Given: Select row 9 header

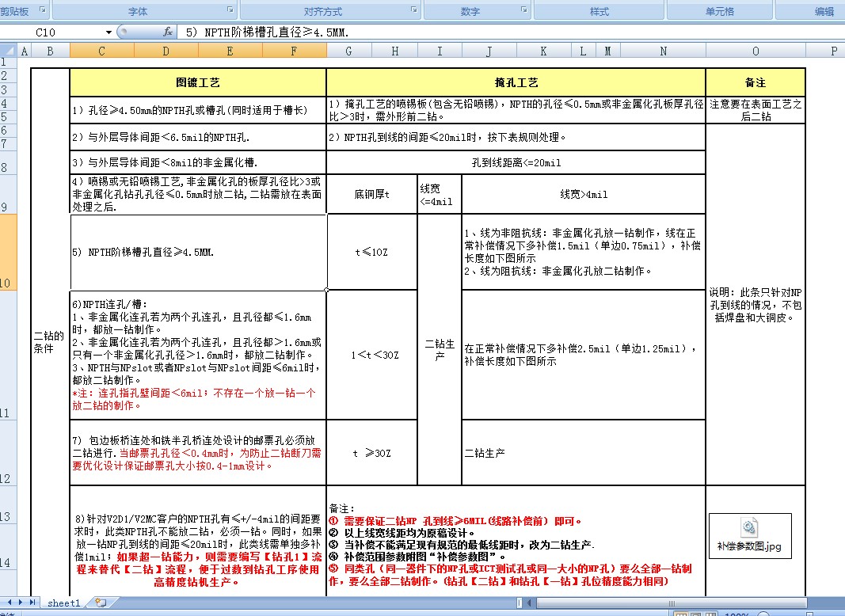Looking at the screenshot, I should click(x=8, y=194).
